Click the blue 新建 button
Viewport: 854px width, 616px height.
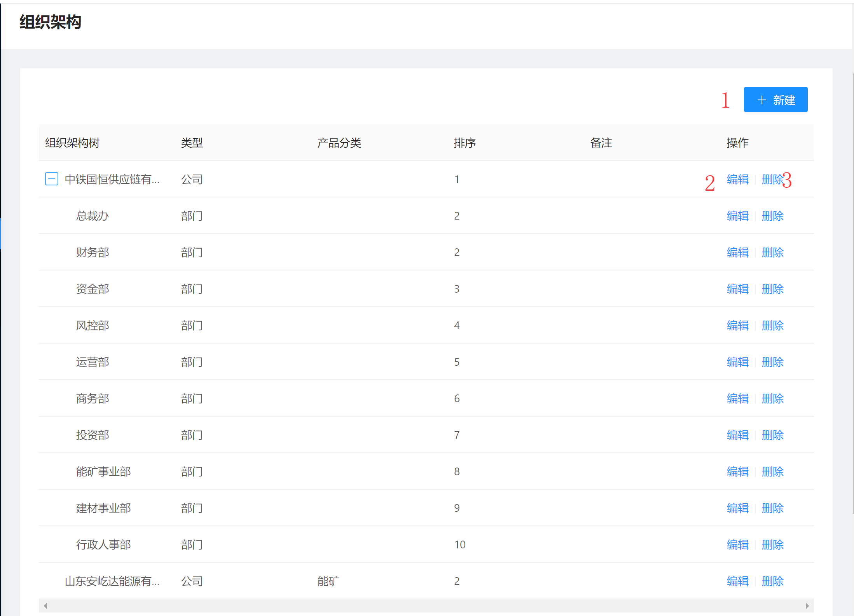coord(775,100)
